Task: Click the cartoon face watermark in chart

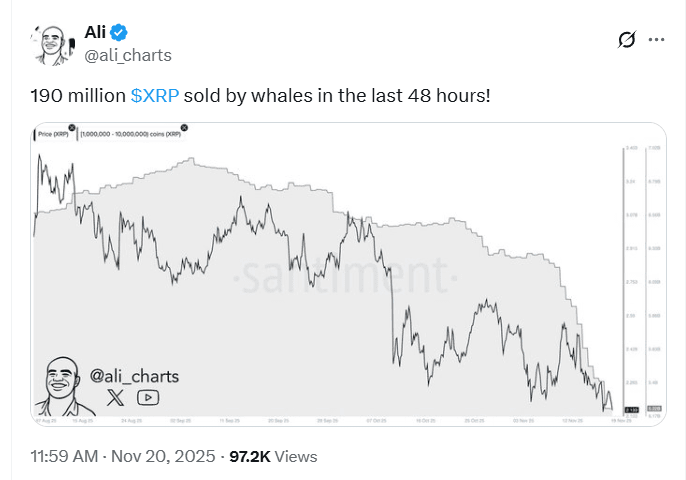Action: tap(60, 384)
